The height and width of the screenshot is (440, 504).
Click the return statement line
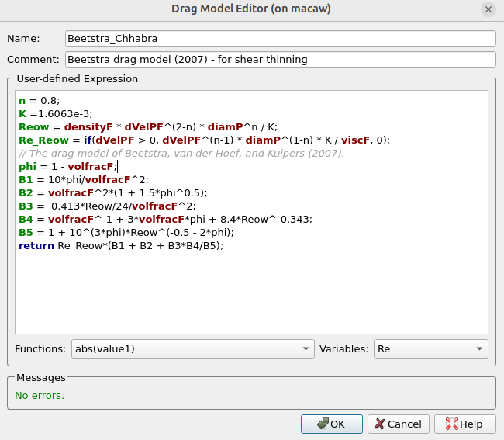[x=120, y=245]
